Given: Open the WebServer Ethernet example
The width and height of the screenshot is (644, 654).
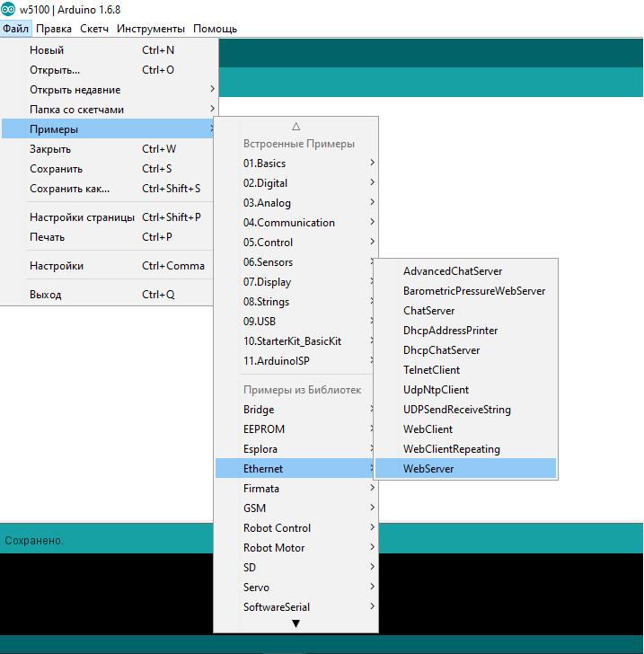Looking at the screenshot, I should point(428,469).
